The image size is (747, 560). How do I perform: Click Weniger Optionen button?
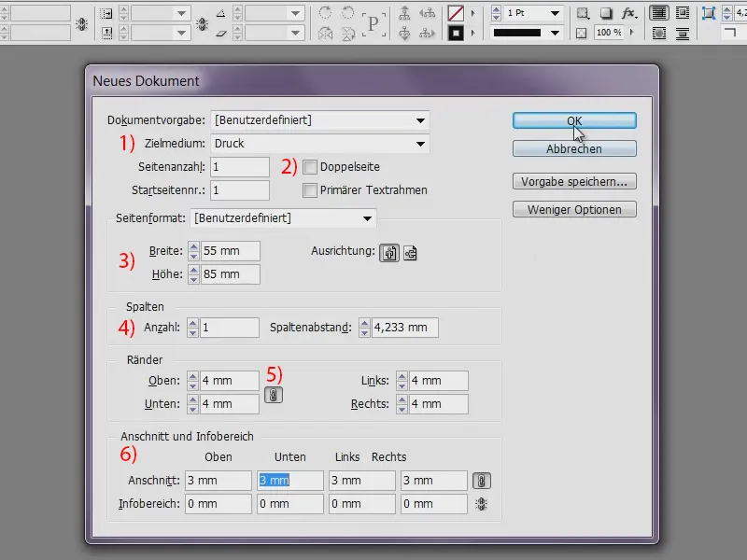(574, 209)
